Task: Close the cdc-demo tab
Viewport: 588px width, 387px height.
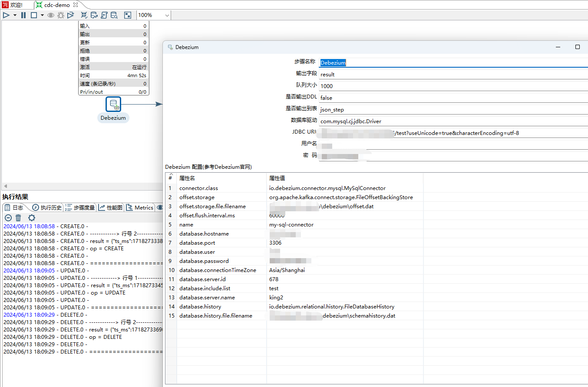Action: [76, 5]
